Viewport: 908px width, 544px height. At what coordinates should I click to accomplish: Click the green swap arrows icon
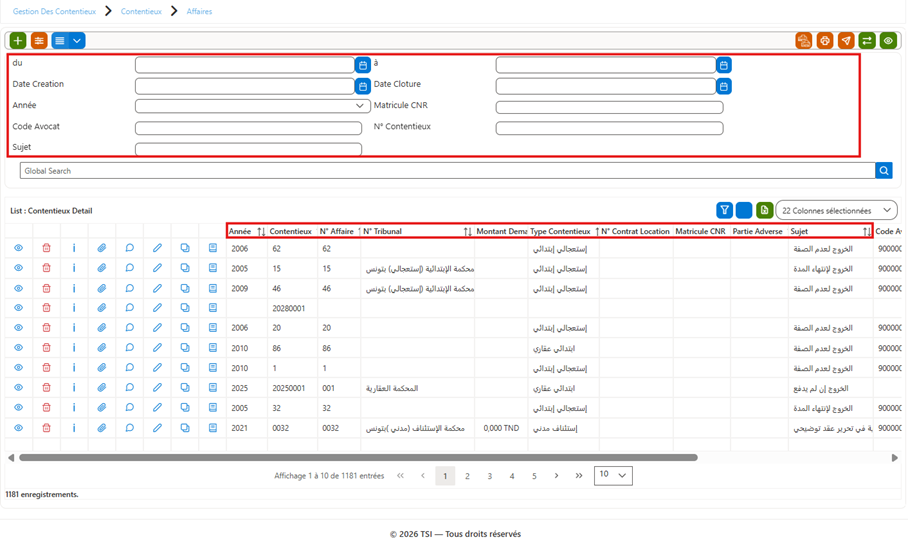(867, 41)
